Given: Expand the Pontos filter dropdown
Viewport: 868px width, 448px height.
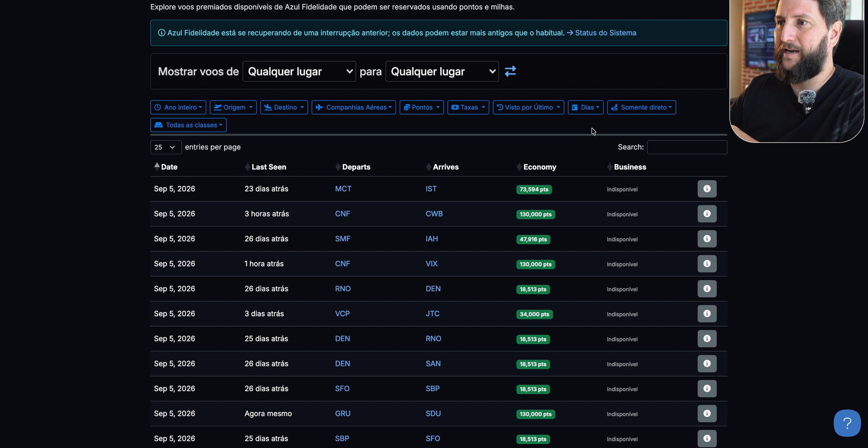Looking at the screenshot, I should (422, 108).
